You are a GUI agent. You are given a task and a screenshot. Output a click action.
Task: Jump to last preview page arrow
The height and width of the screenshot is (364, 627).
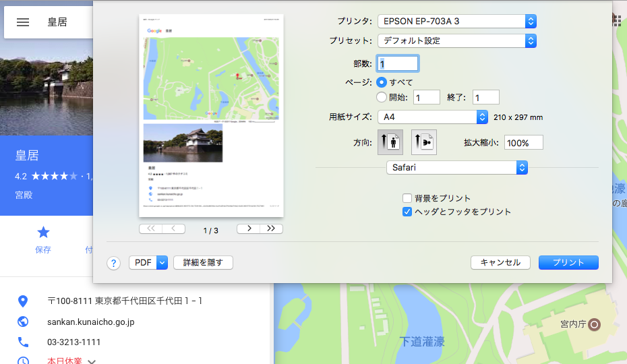coord(272,229)
